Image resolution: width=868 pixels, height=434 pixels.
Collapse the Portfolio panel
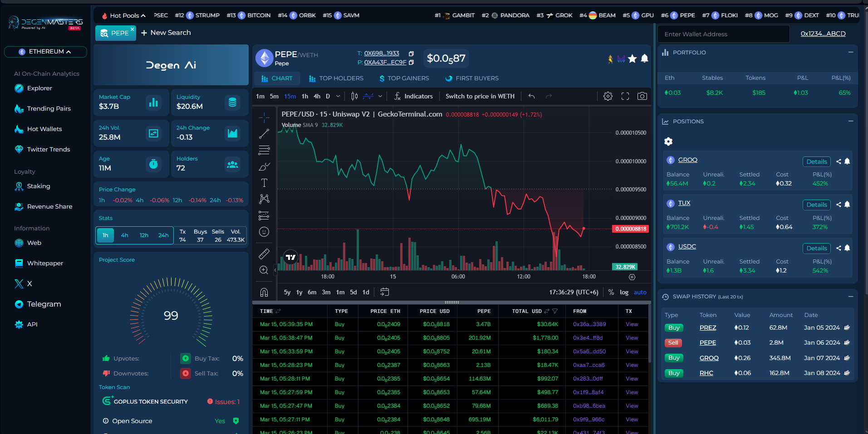851,52
